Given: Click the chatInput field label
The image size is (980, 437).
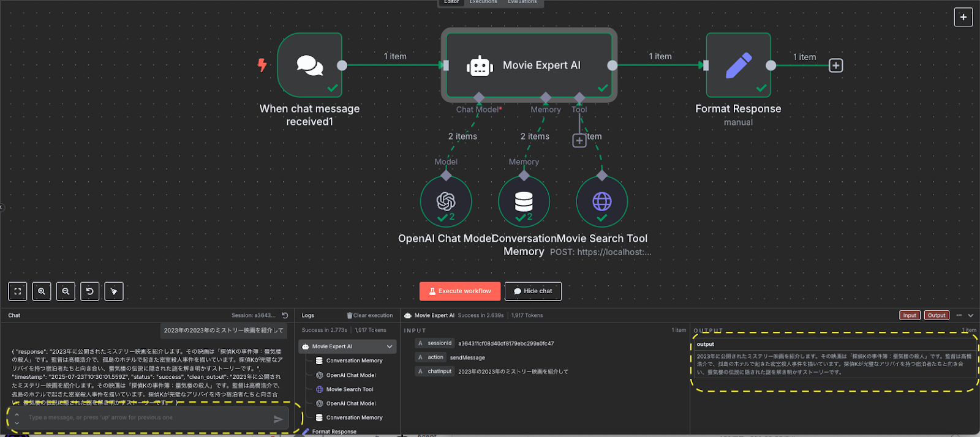Looking at the screenshot, I should pos(439,372).
